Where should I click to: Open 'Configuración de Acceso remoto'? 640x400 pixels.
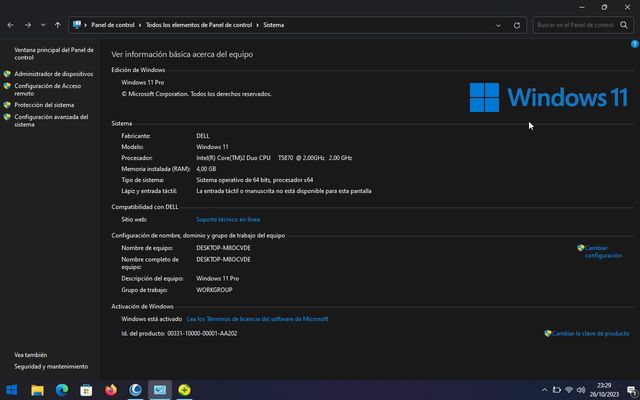click(48, 89)
